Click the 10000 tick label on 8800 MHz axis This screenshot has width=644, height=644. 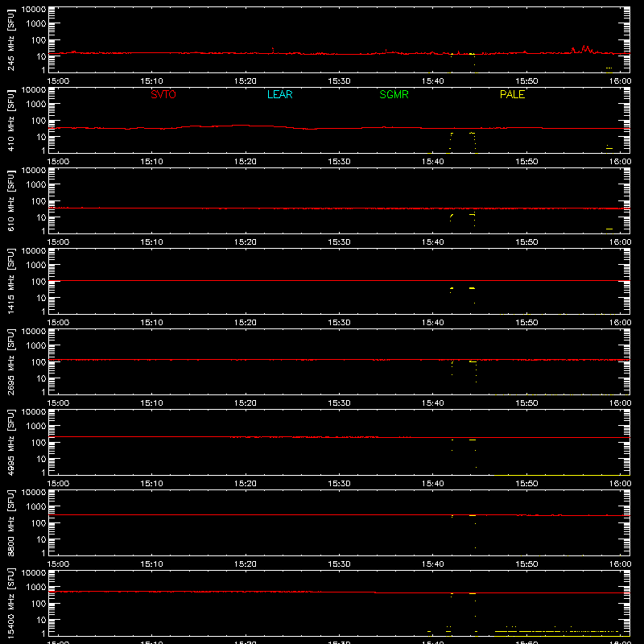pos(34,493)
